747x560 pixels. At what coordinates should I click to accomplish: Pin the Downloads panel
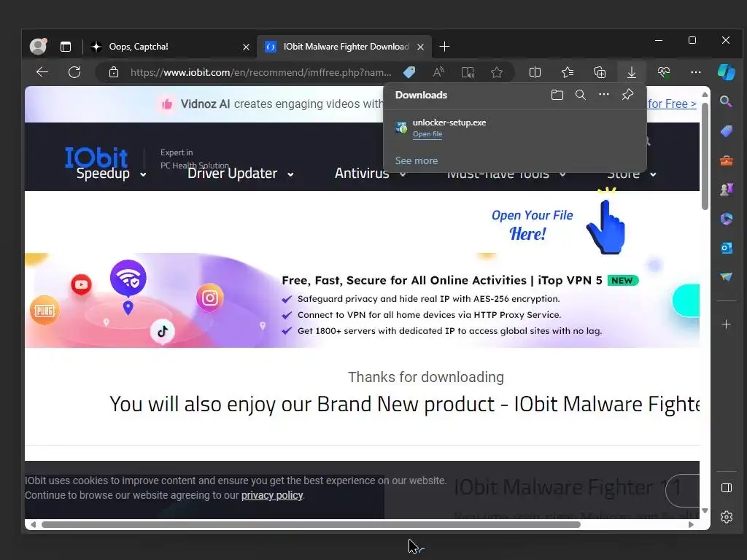click(627, 94)
